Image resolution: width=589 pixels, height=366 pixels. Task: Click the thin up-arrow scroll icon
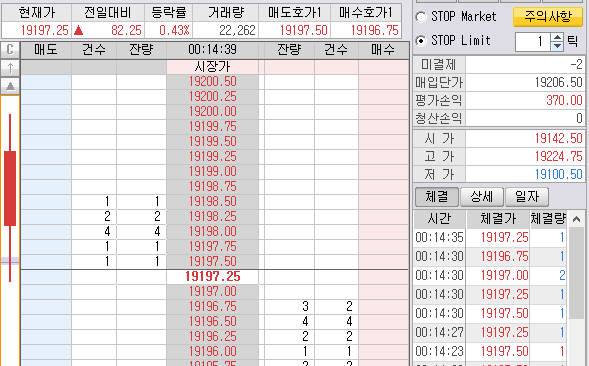10,68
